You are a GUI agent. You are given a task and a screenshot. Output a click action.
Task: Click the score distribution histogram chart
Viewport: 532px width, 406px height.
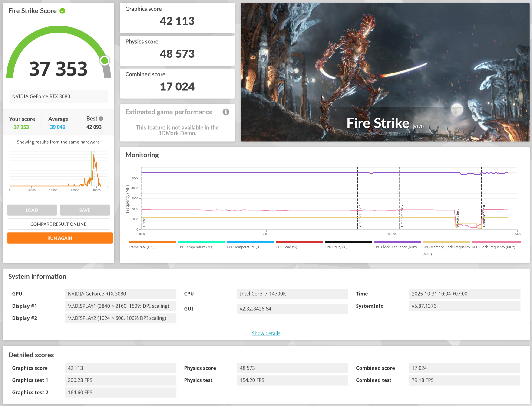click(58, 169)
